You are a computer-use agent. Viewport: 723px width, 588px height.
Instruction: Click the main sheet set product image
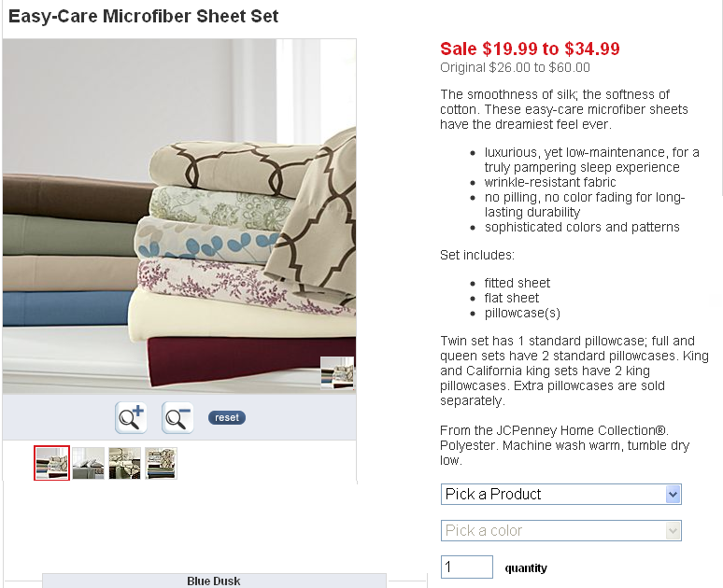(x=179, y=217)
